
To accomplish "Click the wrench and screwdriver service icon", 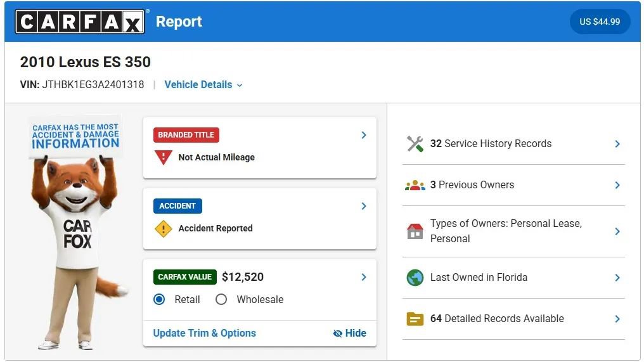I will (x=415, y=144).
